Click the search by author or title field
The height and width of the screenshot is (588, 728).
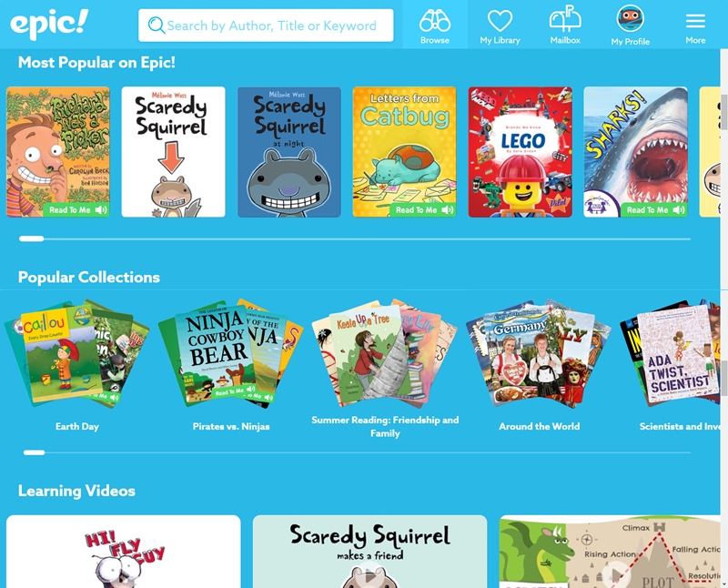pos(266,25)
